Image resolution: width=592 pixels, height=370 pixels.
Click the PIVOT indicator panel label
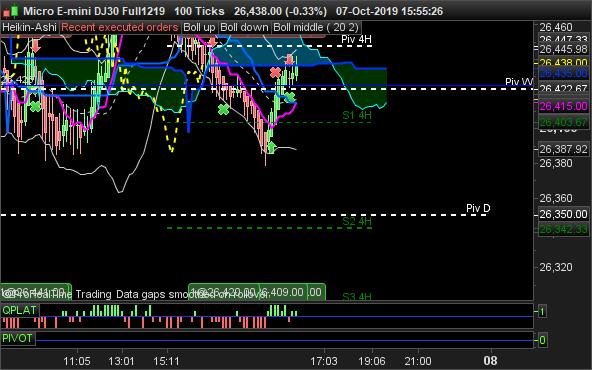point(17,338)
